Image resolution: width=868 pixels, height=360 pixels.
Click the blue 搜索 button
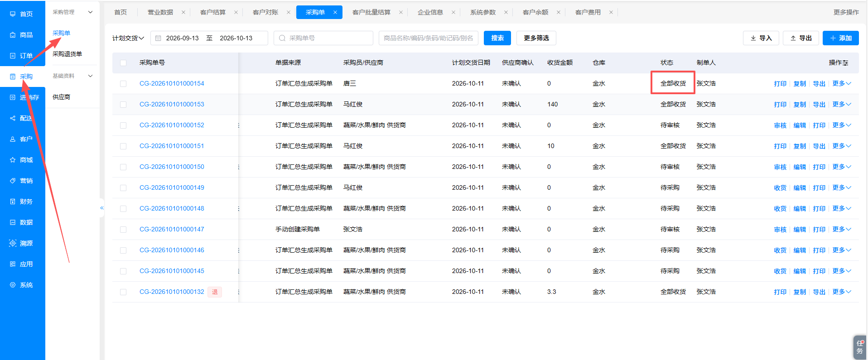point(497,38)
